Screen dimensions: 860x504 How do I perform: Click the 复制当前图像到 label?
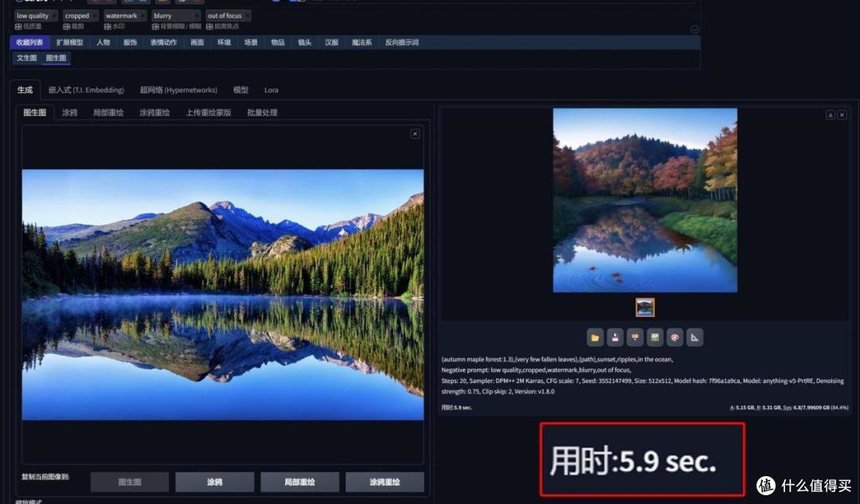point(45,477)
